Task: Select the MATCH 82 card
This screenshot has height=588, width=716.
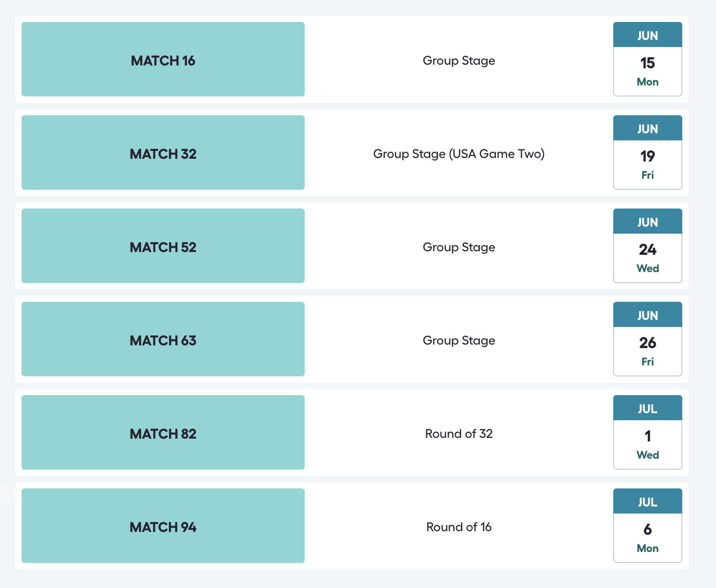Action: point(163,433)
